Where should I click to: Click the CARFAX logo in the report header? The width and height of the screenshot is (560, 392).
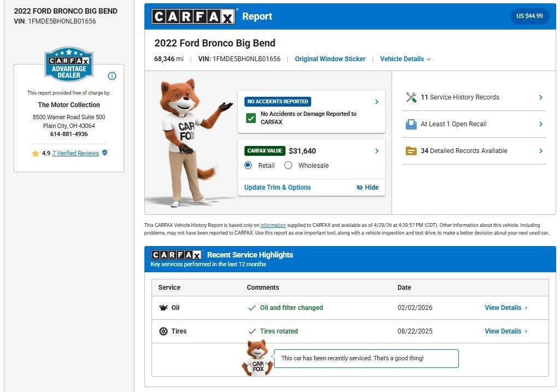point(193,16)
